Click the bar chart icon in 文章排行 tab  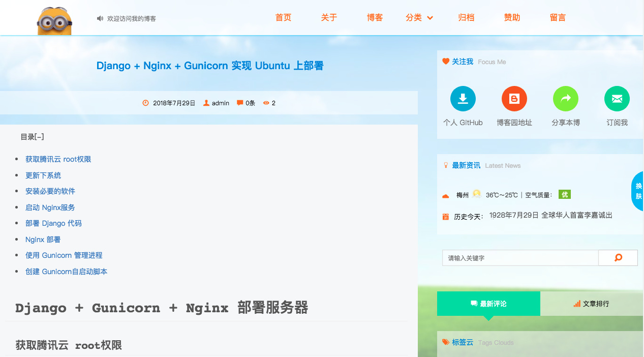pos(577,304)
